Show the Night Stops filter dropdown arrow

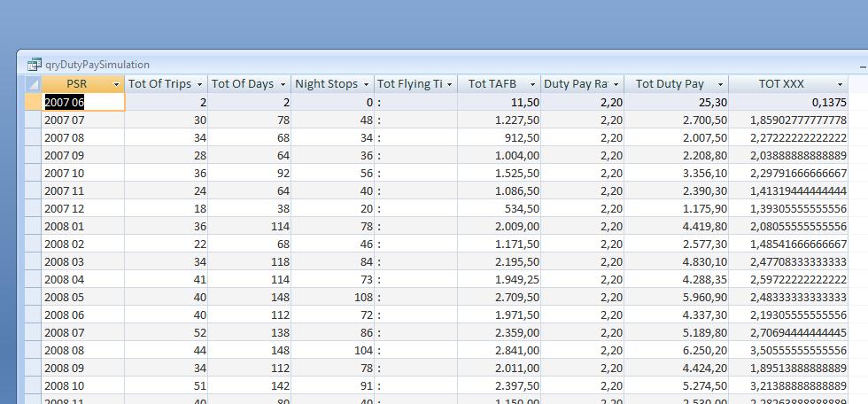(x=366, y=84)
